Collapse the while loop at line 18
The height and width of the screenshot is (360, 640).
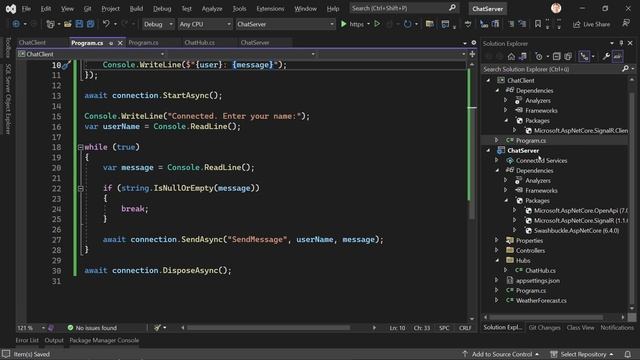[80, 147]
